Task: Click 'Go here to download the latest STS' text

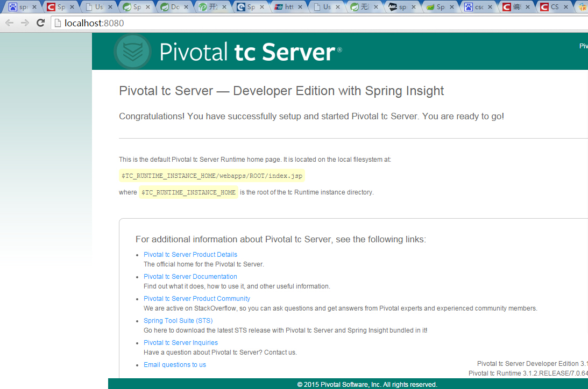Action: tap(285, 330)
